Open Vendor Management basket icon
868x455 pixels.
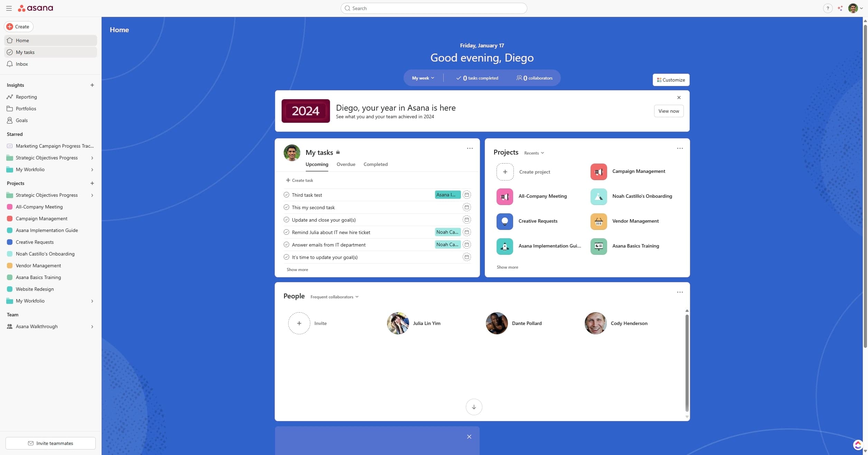pyautogui.click(x=598, y=222)
